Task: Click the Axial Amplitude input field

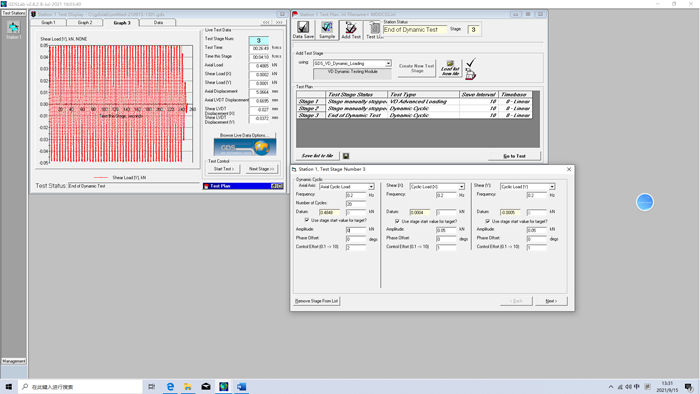Action: pos(356,229)
